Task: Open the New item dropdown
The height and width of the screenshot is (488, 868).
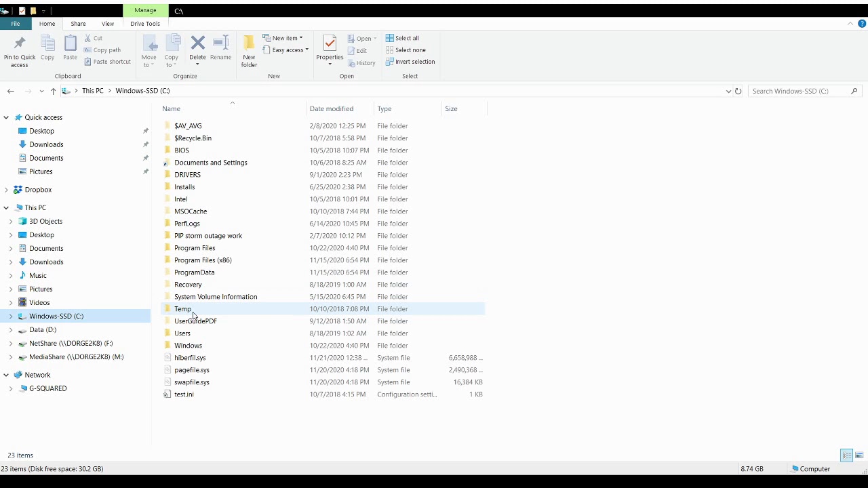Action: [x=283, y=38]
